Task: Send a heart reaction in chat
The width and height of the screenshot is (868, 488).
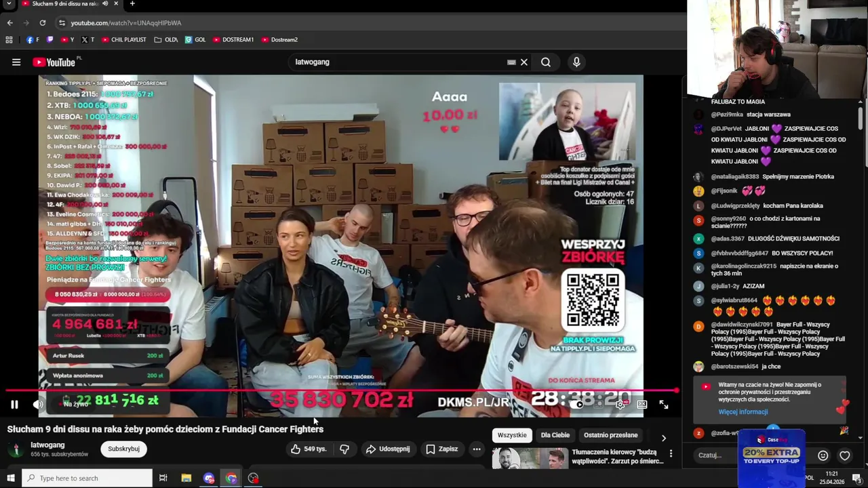Action: click(845, 455)
